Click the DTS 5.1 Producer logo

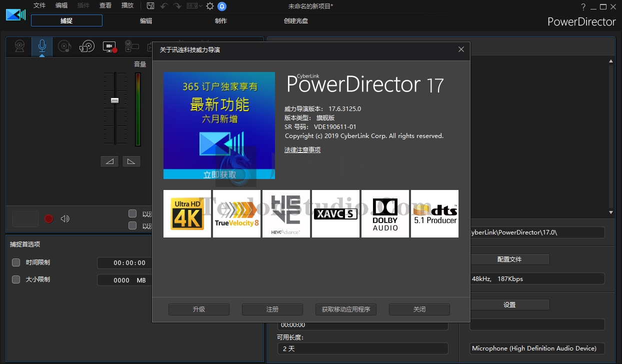click(434, 213)
